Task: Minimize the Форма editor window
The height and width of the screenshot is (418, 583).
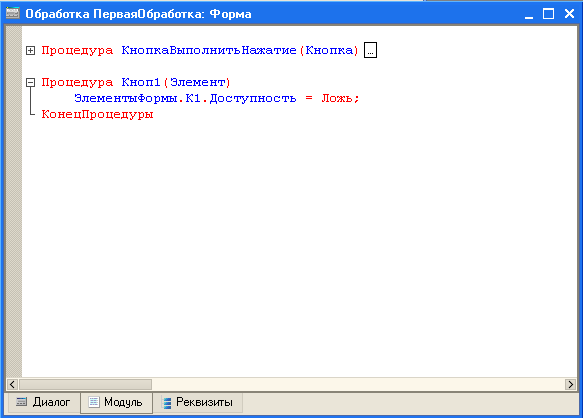Action: pyautogui.click(x=529, y=14)
